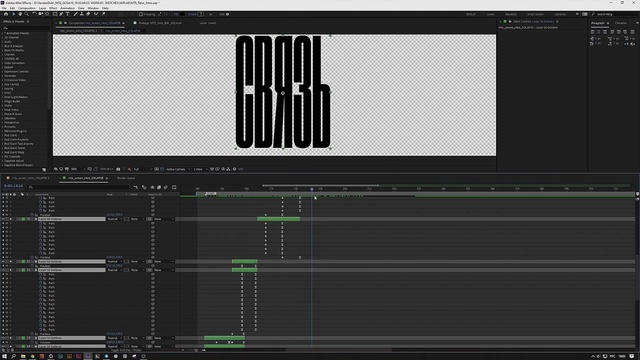Click the timeline zoom slider at bottom
This screenshot has height=360, width=640.
point(196,350)
